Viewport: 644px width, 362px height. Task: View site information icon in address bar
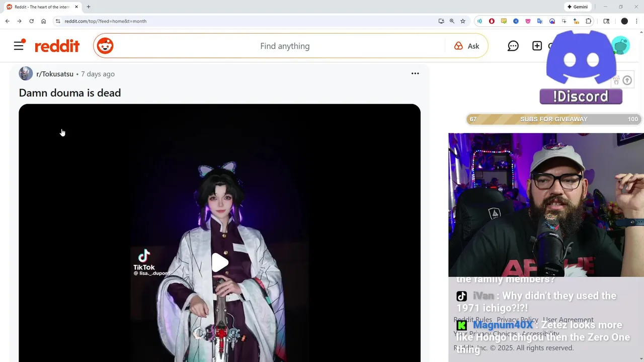58,21
